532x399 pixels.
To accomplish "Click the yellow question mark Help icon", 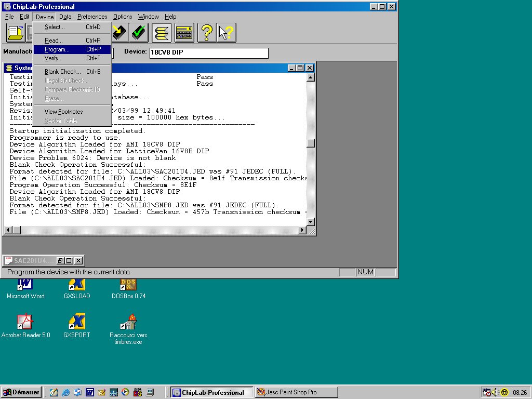I will click(206, 33).
